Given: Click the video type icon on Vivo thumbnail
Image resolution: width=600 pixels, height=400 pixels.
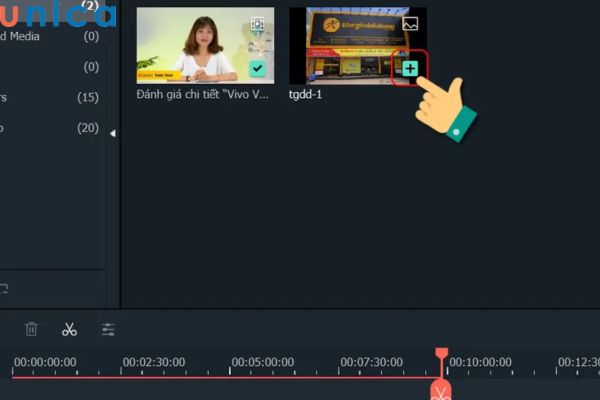Looking at the screenshot, I should [x=258, y=24].
